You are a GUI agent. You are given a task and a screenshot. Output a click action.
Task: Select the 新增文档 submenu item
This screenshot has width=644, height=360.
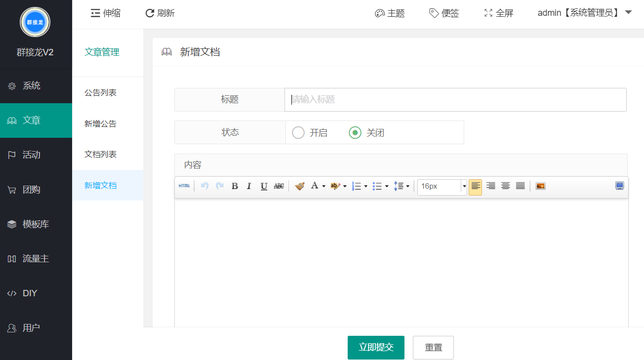108,186
